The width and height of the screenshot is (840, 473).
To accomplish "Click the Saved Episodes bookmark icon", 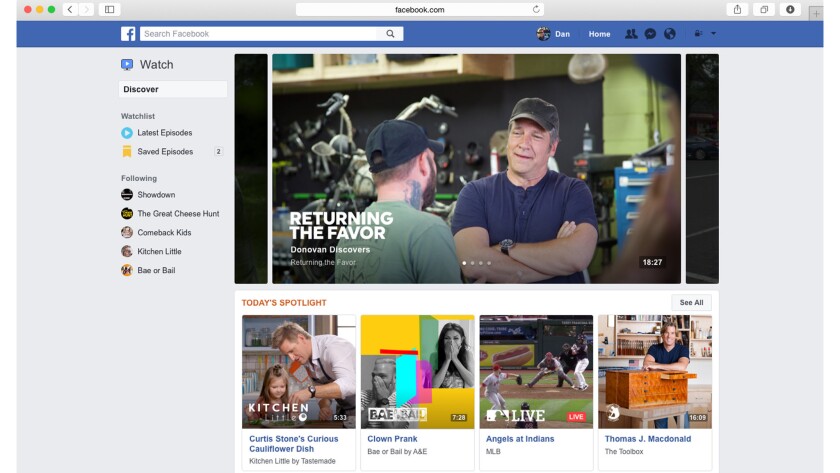I will coord(127,152).
